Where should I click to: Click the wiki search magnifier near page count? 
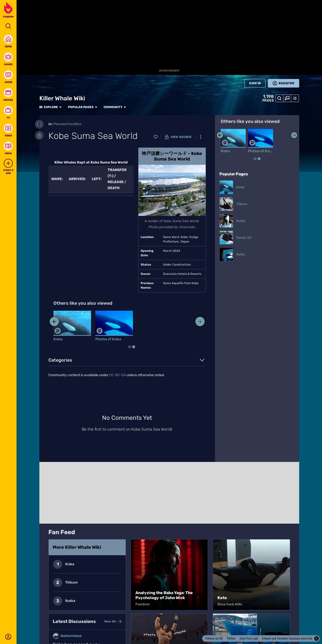click(279, 98)
